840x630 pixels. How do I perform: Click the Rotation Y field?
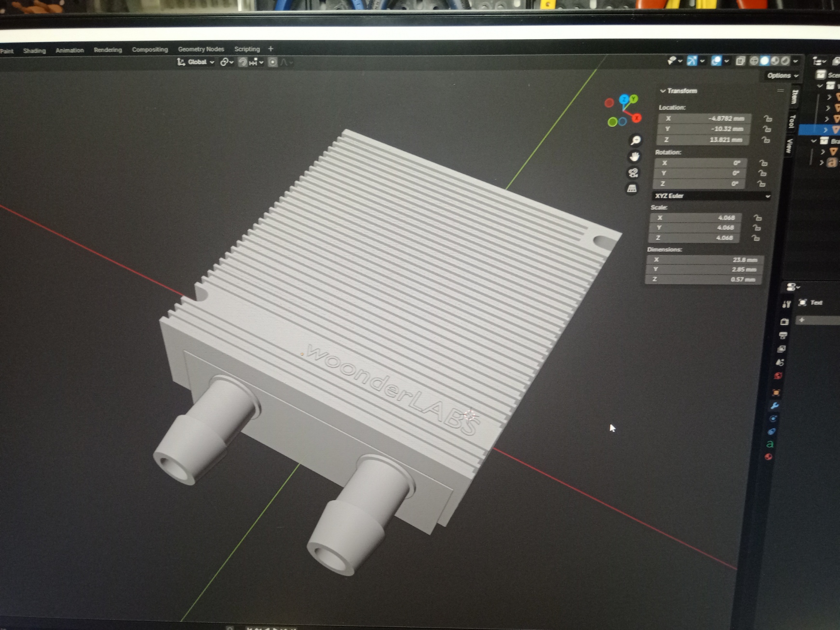(x=700, y=173)
